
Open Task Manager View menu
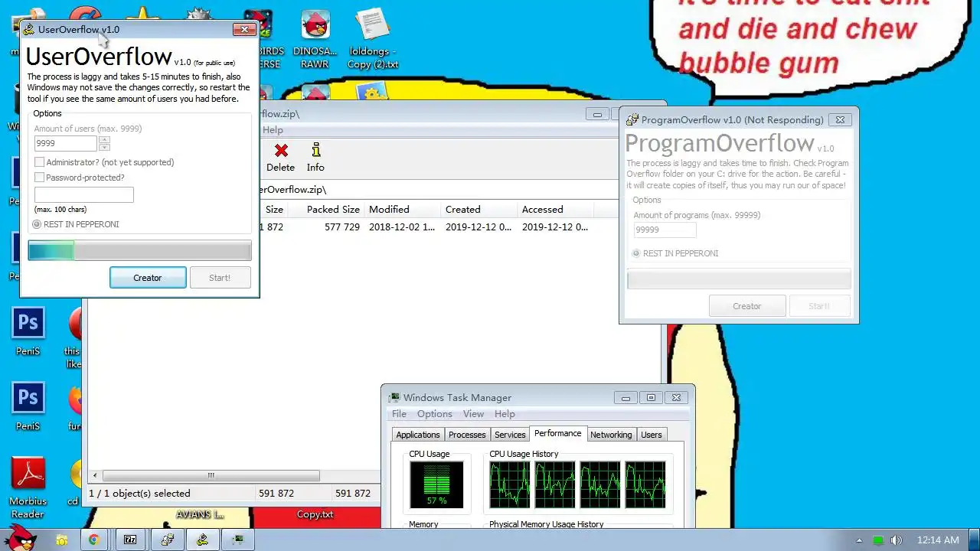[x=473, y=414]
